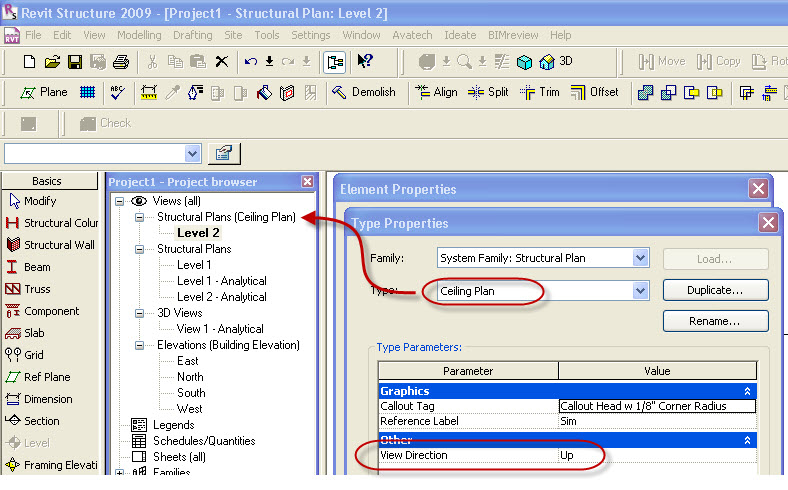788x490 pixels.
Task: Open the default 3D view icon
Action: pyautogui.click(x=556, y=62)
